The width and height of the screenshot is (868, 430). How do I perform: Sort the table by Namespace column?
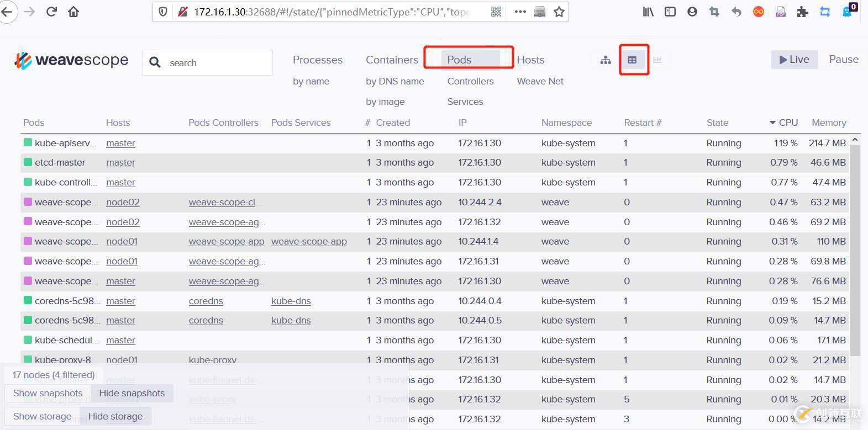566,123
